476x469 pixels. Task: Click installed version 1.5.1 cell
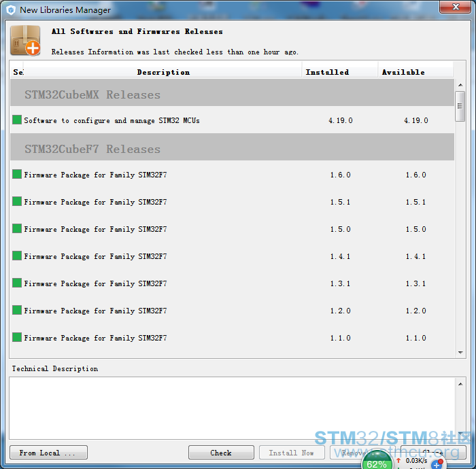[x=340, y=202]
